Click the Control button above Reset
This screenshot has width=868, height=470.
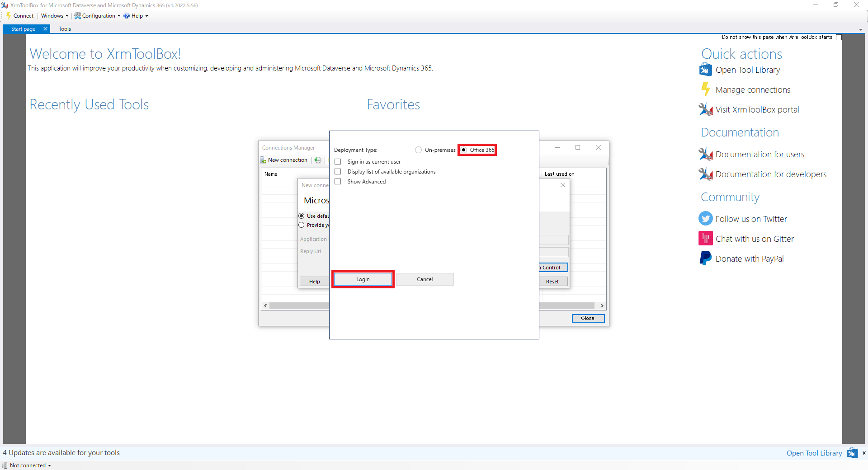pos(553,268)
